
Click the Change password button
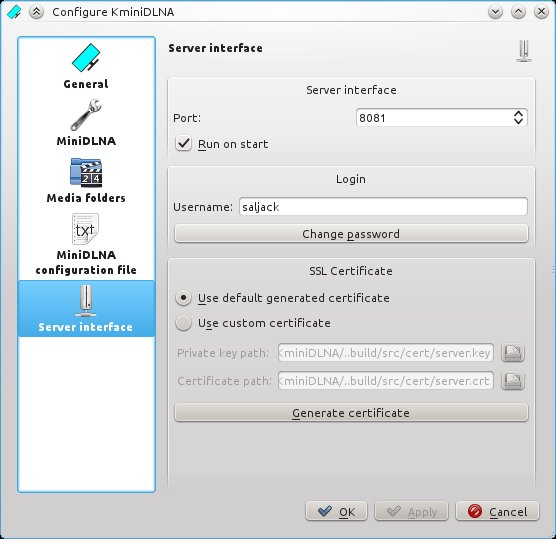coord(351,234)
